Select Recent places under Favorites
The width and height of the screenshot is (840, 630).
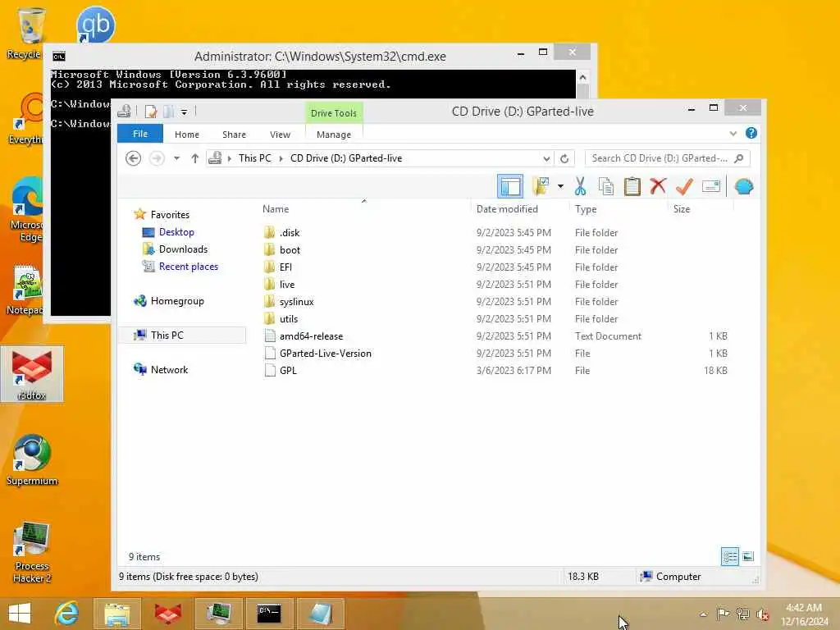(188, 267)
